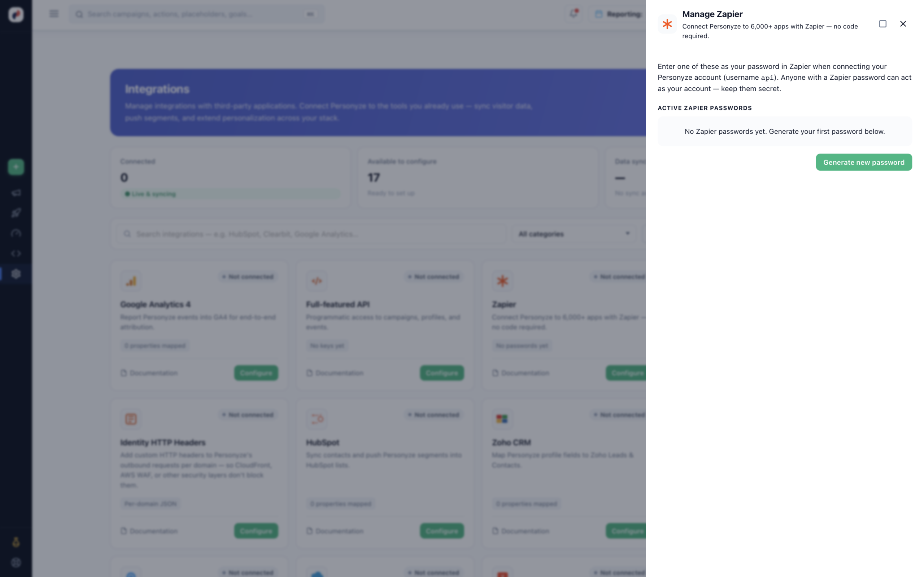Click the green plus create button in sidebar

point(16,167)
